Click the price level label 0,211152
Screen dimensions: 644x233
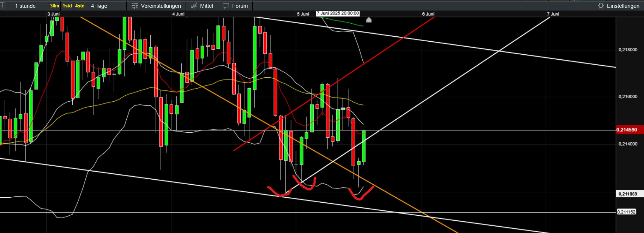coord(626,212)
